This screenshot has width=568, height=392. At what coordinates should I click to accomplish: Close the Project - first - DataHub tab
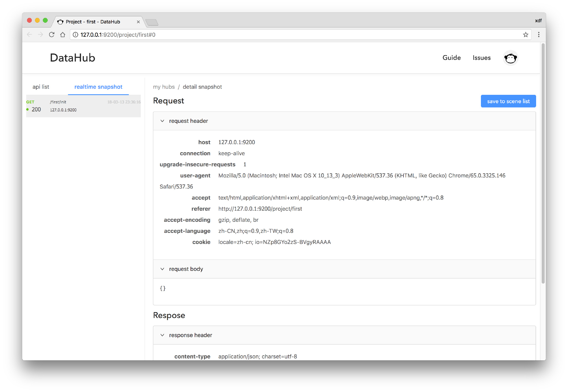point(138,22)
